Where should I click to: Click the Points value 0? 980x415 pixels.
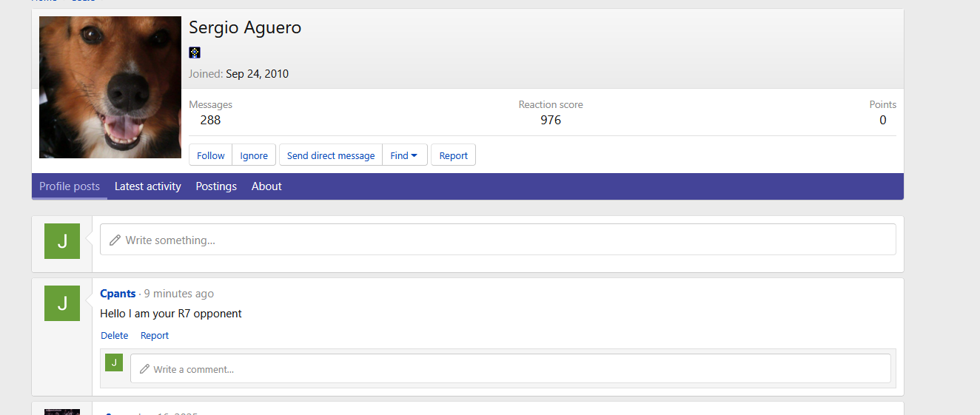point(883,120)
